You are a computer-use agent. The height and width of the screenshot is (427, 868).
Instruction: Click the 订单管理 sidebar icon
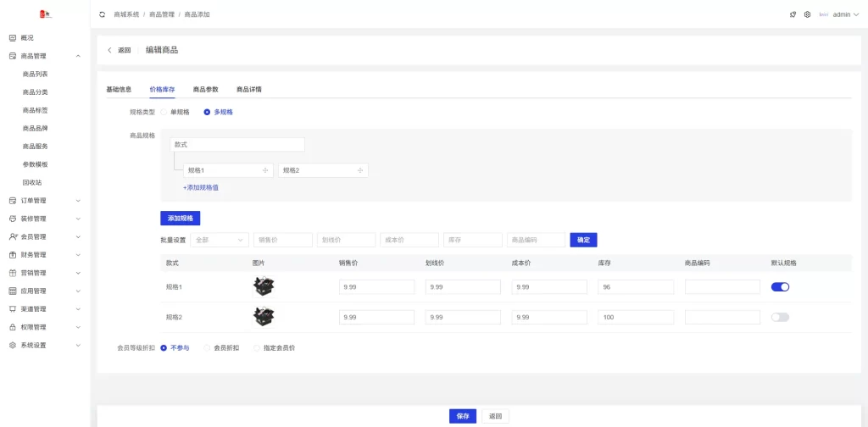(13, 201)
